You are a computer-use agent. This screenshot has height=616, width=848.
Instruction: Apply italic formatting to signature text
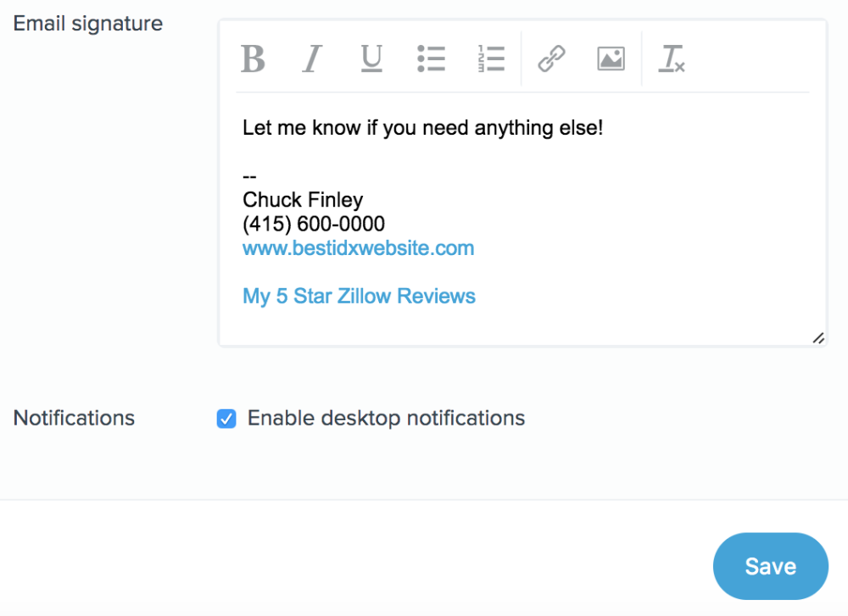point(313,59)
